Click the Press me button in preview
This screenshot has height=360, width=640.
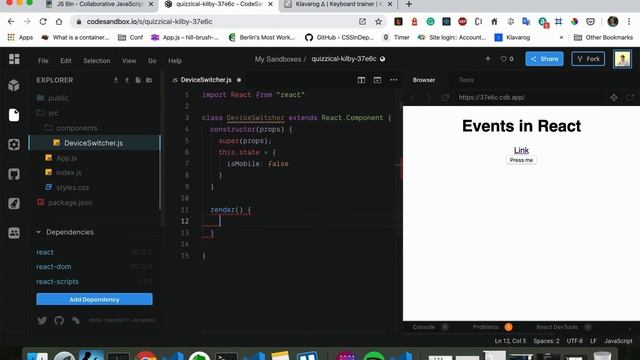click(521, 160)
